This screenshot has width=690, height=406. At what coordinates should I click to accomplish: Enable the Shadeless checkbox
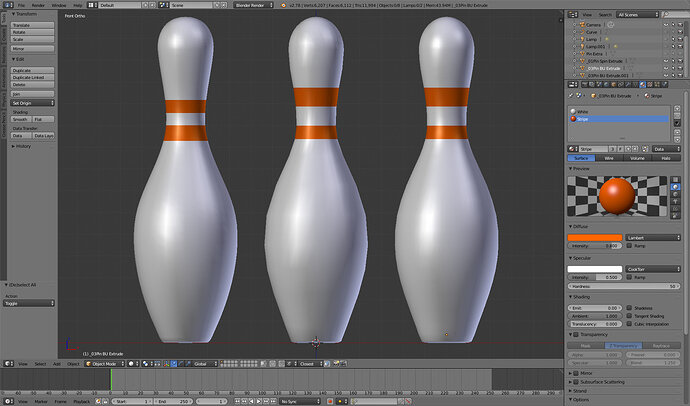pyautogui.click(x=629, y=308)
